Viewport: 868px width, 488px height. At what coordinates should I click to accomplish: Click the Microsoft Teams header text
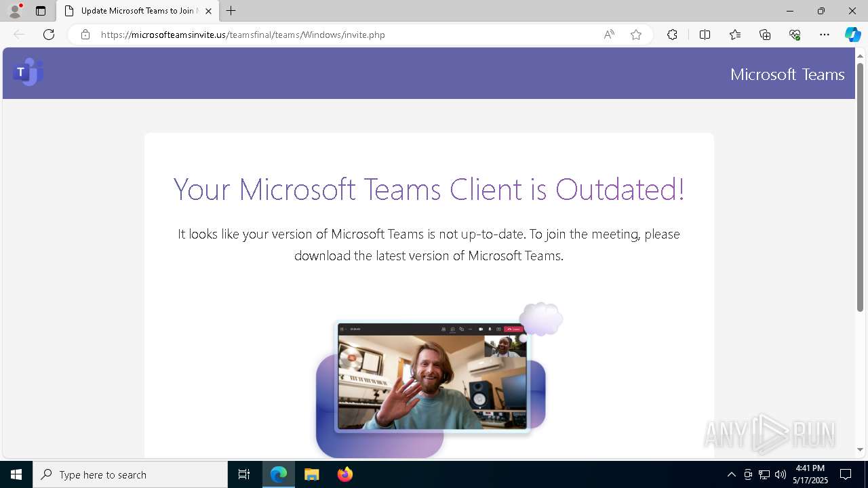(x=787, y=74)
